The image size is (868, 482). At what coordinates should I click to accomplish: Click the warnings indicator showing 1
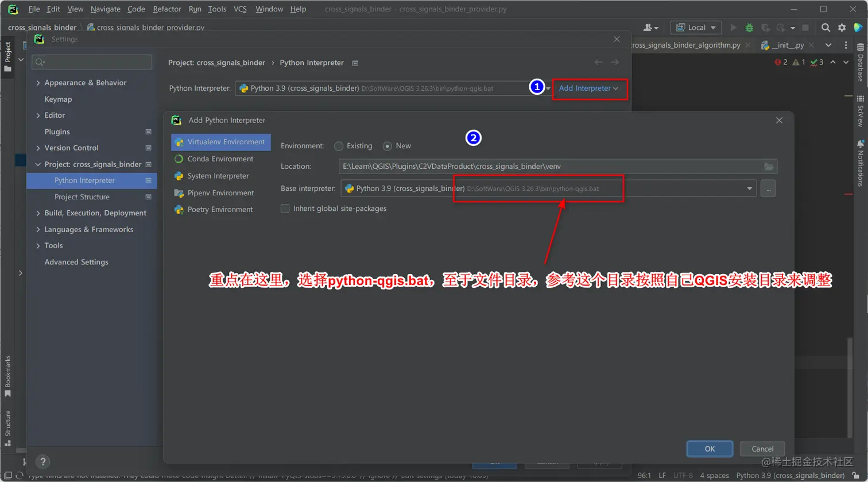799,62
